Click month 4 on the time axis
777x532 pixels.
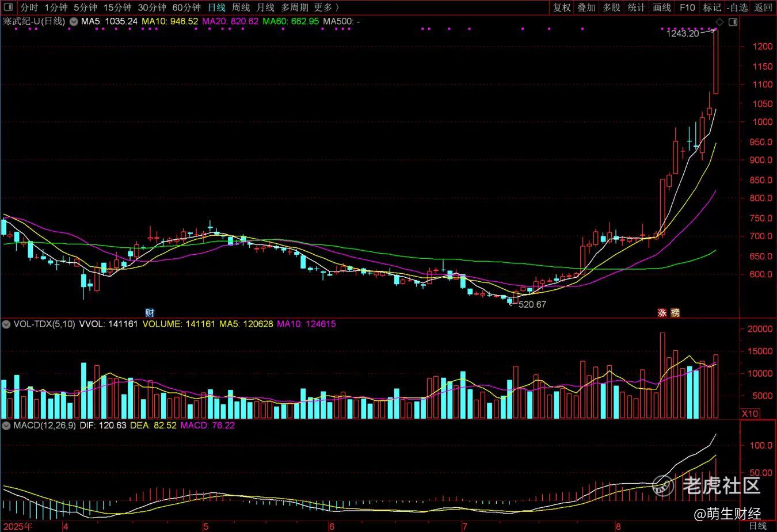click(x=66, y=527)
